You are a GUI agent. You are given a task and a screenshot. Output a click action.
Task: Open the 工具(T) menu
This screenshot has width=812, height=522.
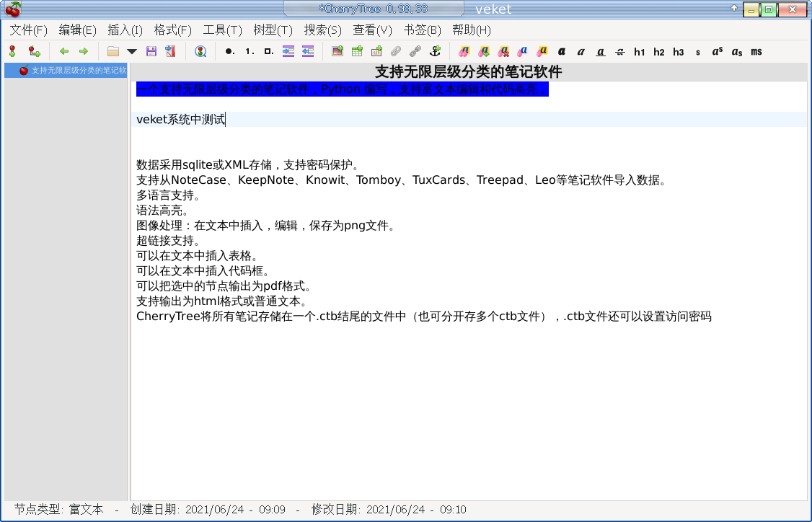point(222,30)
